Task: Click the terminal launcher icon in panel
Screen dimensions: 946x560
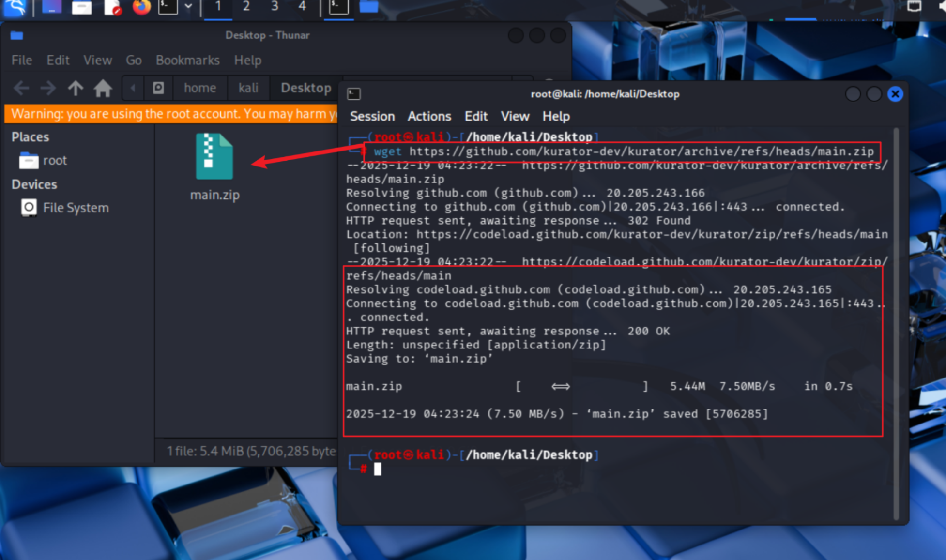Action: (168, 7)
